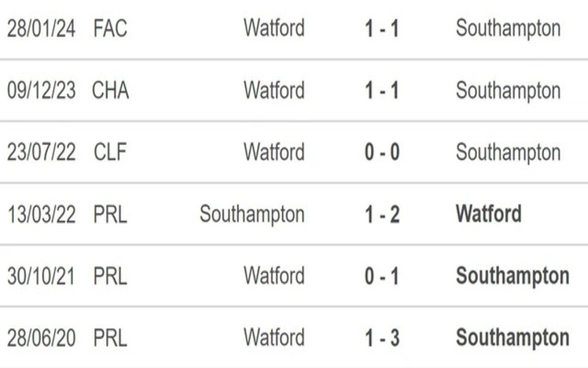The width and height of the screenshot is (588, 368).
Task: Click bold Watford winner name
Action: coord(489,214)
